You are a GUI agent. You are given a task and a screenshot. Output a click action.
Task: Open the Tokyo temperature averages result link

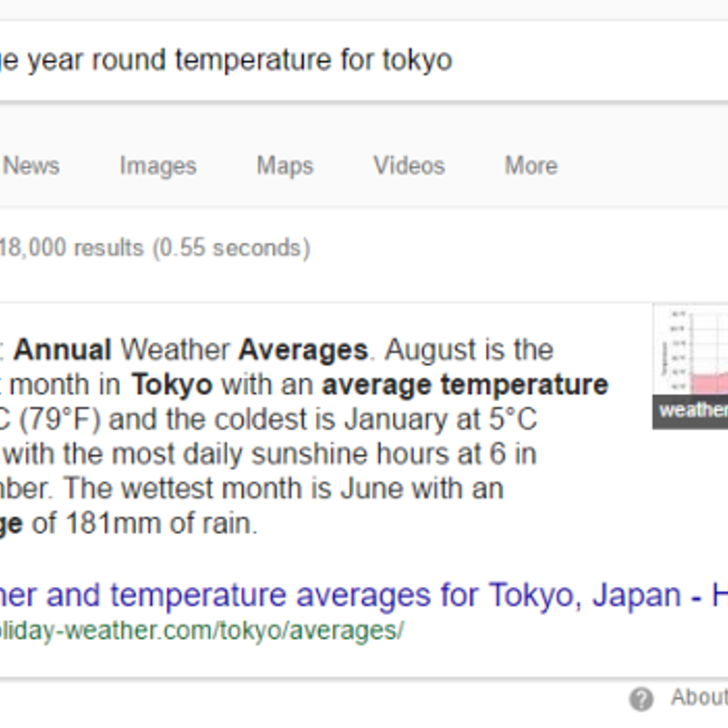(x=364, y=595)
